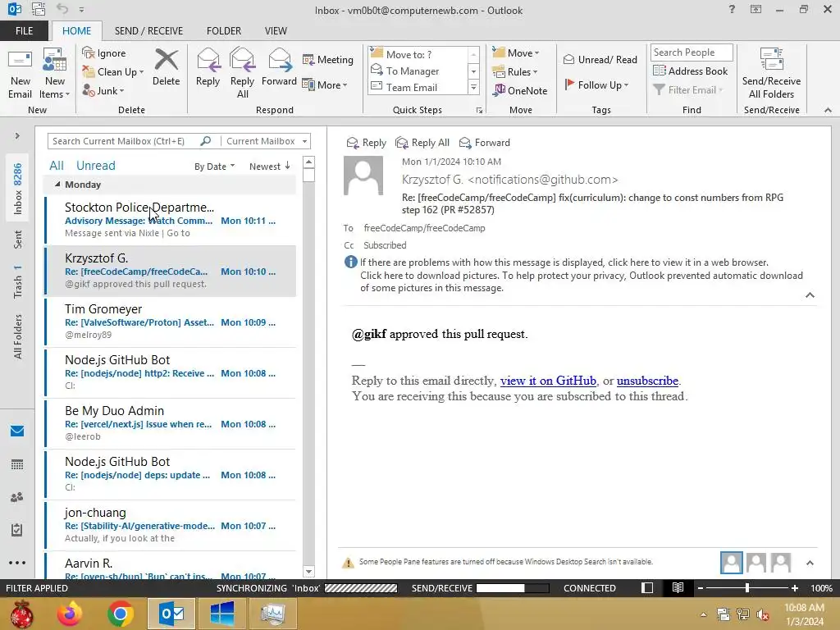Click Reply in the ribbon
The height and width of the screenshot is (630, 840).
point(208,67)
